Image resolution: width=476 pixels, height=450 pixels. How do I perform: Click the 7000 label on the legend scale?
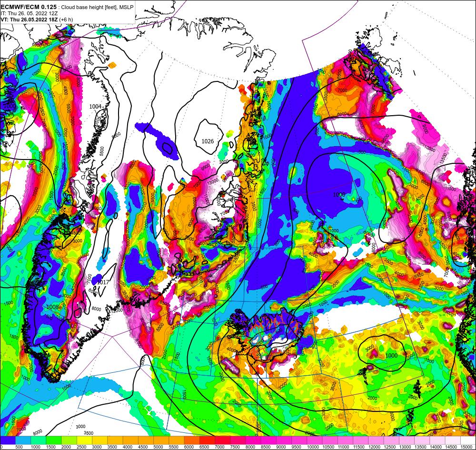(220, 447)
